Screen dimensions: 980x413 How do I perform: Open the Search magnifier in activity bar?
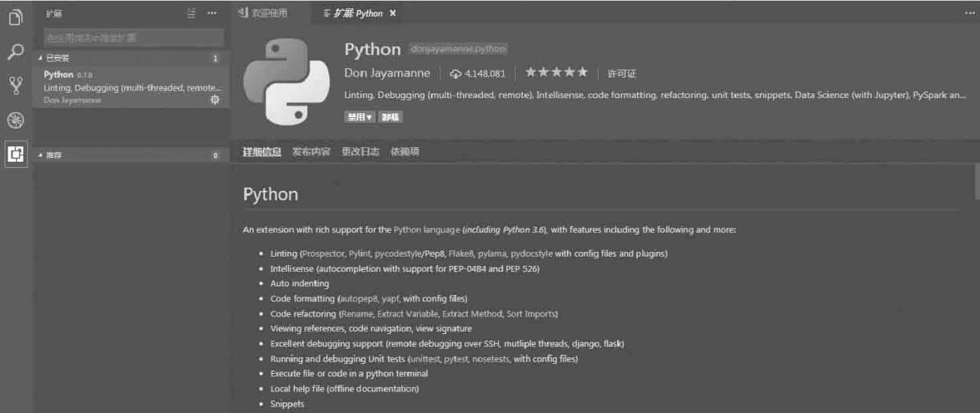15,52
